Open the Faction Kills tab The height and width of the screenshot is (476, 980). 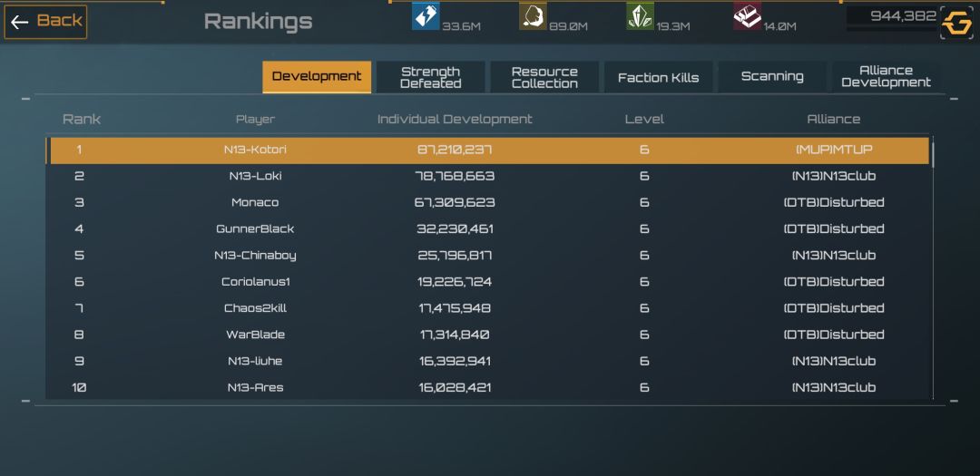click(658, 77)
